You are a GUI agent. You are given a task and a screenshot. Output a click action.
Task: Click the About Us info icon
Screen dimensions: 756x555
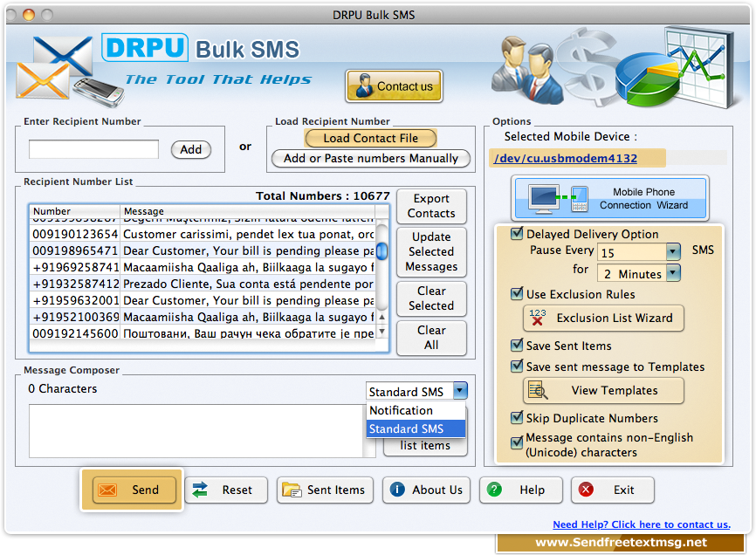click(x=397, y=490)
